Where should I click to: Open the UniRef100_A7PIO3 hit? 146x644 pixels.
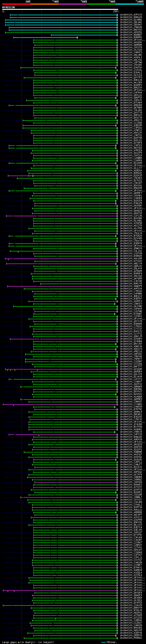[131, 15]
